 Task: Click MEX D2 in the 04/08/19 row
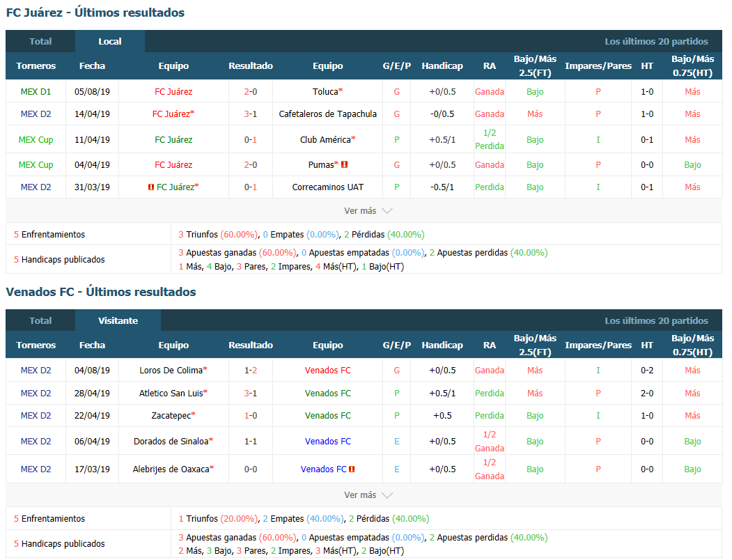[x=36, y=371]
